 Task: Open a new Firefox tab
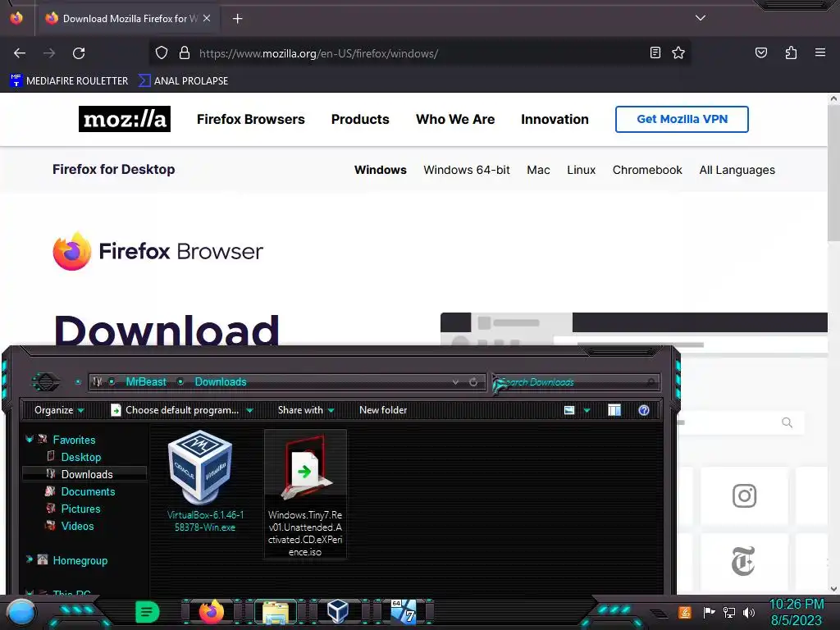point(237,19)
